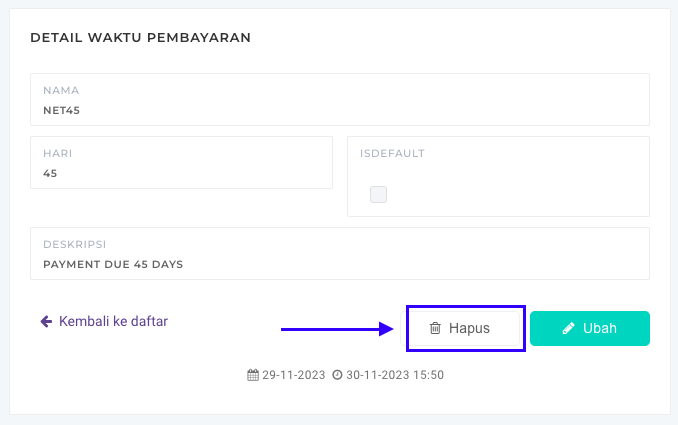
Task: Click the DESKRIPSI field label
Action: pos(75,244)
